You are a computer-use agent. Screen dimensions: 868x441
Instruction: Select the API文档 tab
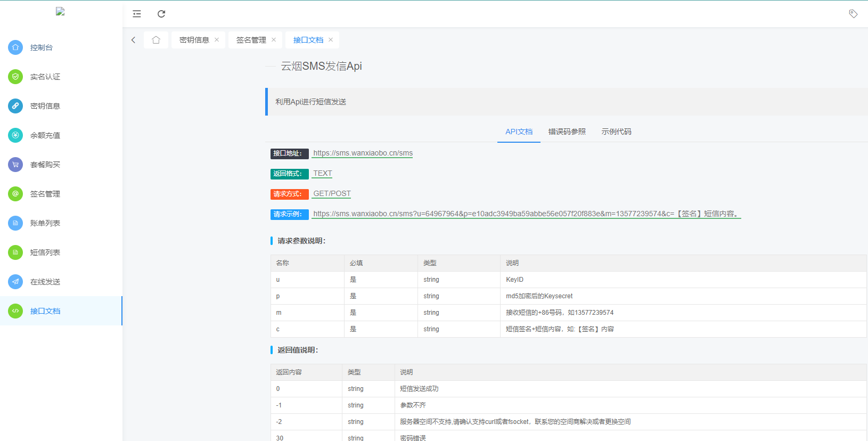click(x=519, y=132)
